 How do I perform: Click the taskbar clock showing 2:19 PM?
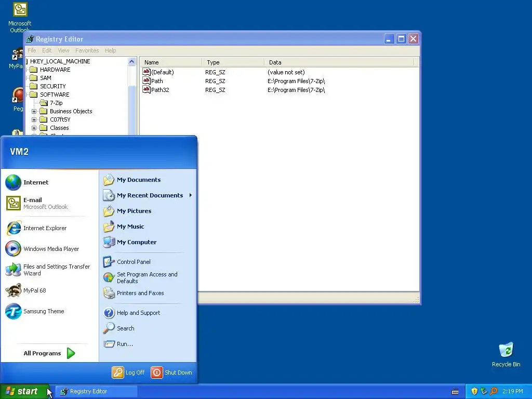click(x=512, y=392)
